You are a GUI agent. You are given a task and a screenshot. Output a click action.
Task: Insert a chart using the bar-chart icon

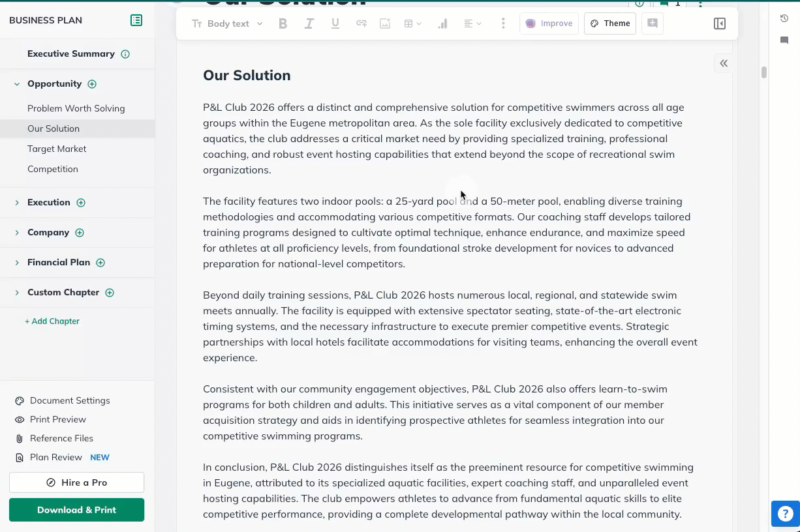442,23
